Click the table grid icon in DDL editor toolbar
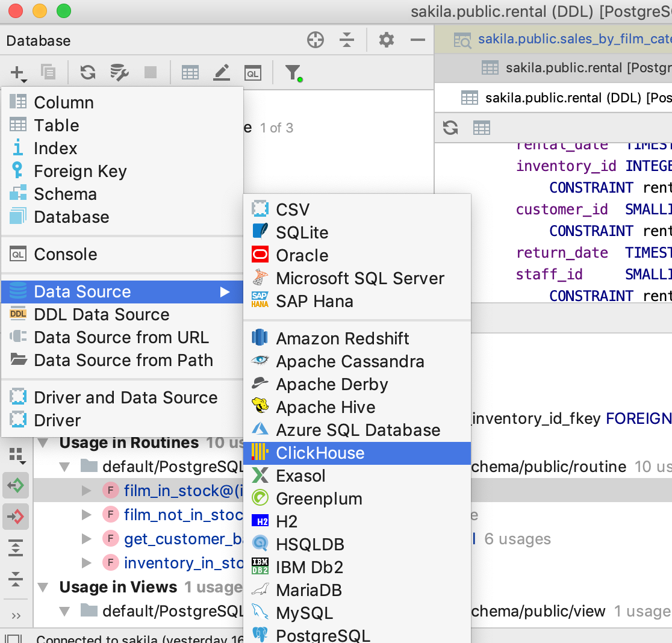This screenshot has height=643, width=672. [481, 128]
